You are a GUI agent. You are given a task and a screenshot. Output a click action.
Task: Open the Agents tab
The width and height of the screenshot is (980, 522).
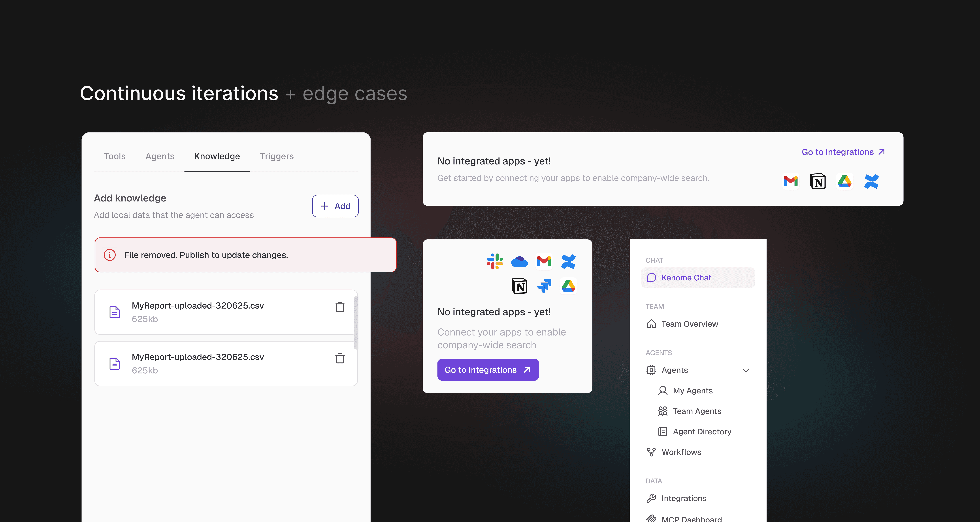coord(160,156)
